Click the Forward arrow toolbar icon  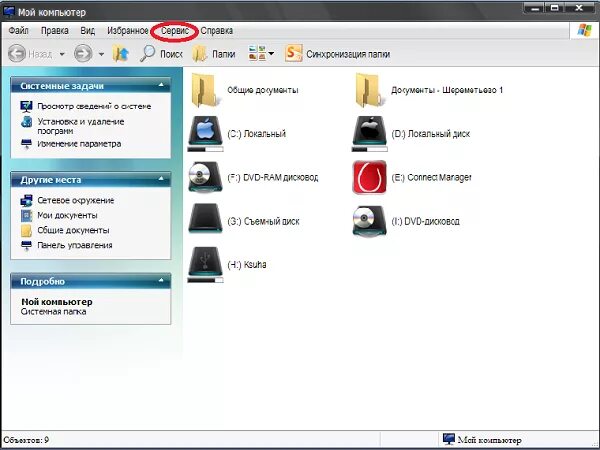pos(83,54)
